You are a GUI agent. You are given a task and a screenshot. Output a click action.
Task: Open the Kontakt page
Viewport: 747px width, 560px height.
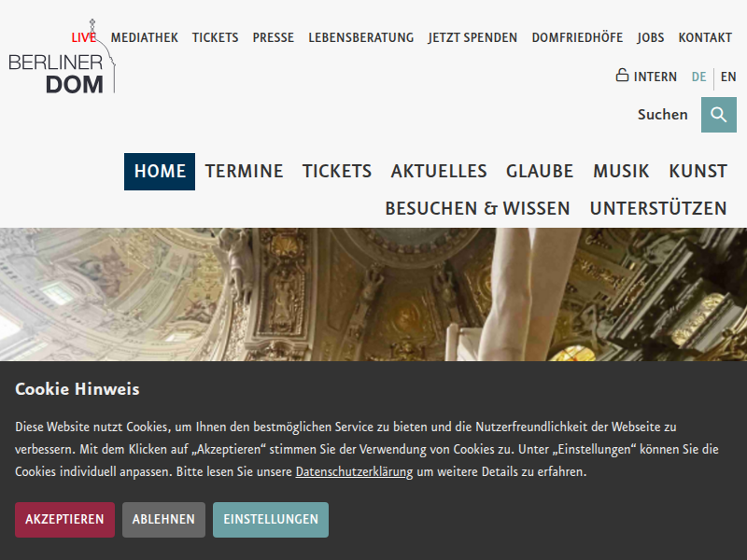click(x=705, y=37)
